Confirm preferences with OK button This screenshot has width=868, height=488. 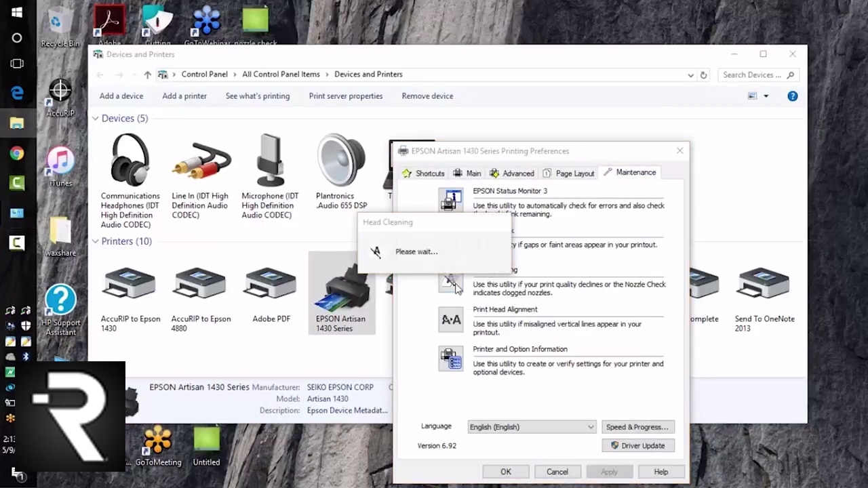[x=506, y=472]
